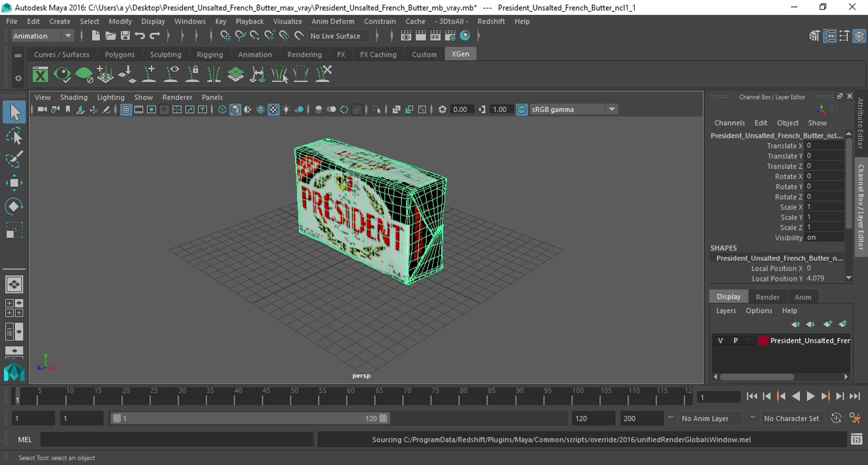Open the viewport Shading menu

pyautogui.click(x=74, y=97)
